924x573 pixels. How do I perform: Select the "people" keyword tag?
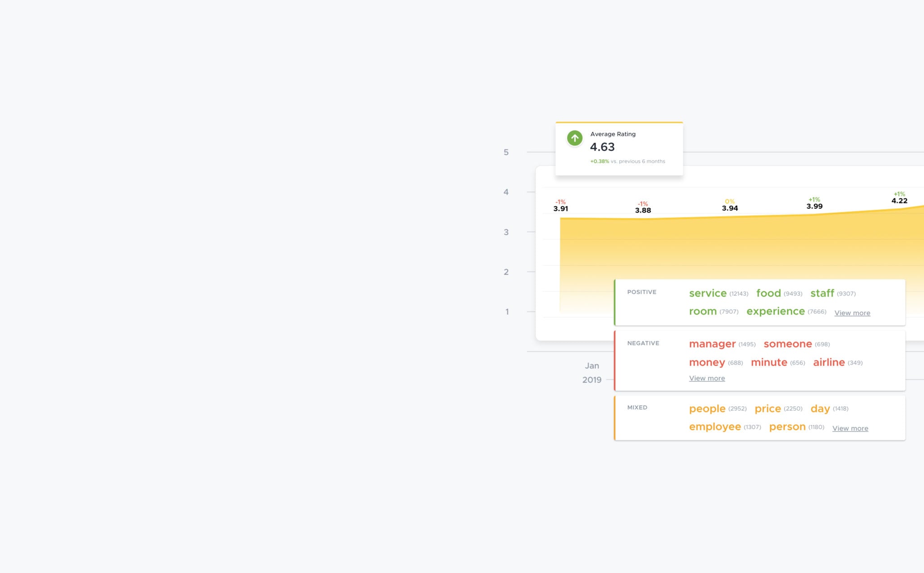707,408
